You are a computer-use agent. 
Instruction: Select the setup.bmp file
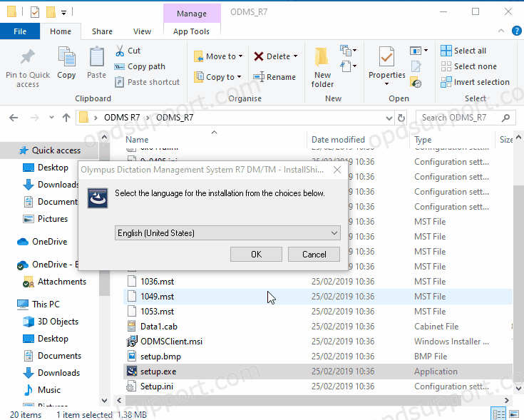[x=317, y=357]
